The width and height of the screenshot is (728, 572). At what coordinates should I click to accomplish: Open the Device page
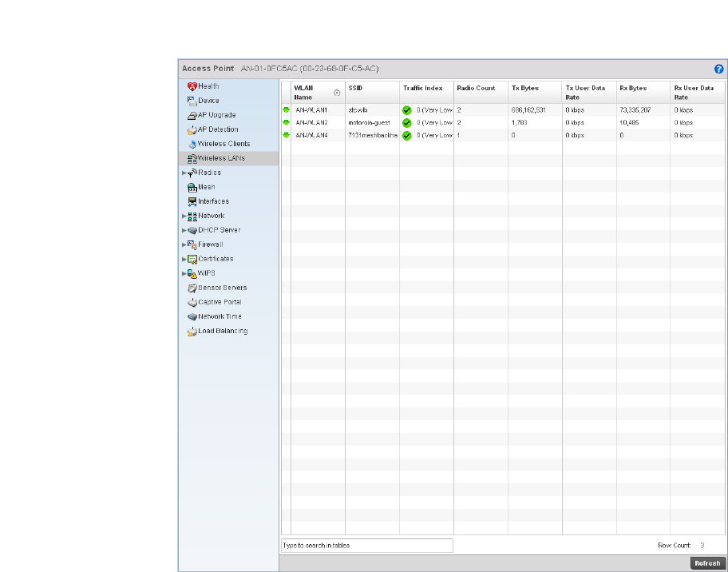pos(208,101)
